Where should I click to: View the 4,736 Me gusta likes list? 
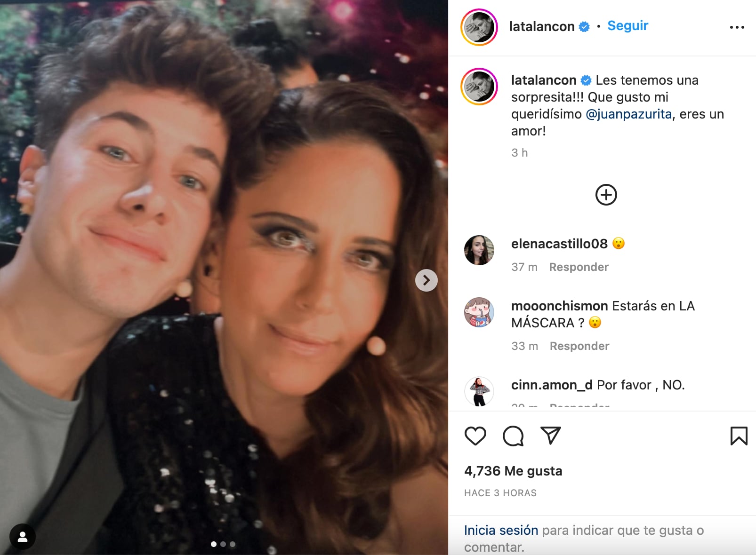(513, 471)
